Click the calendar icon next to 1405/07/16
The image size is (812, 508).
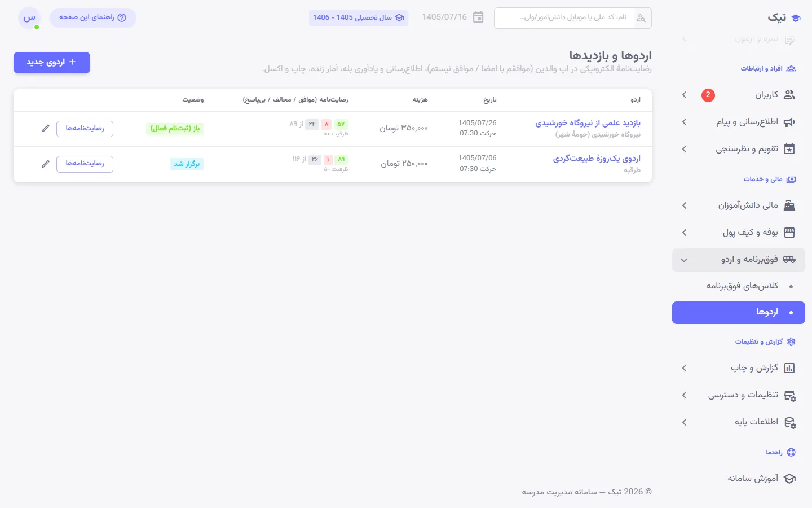pyautogui.click(x=478, y=17)
